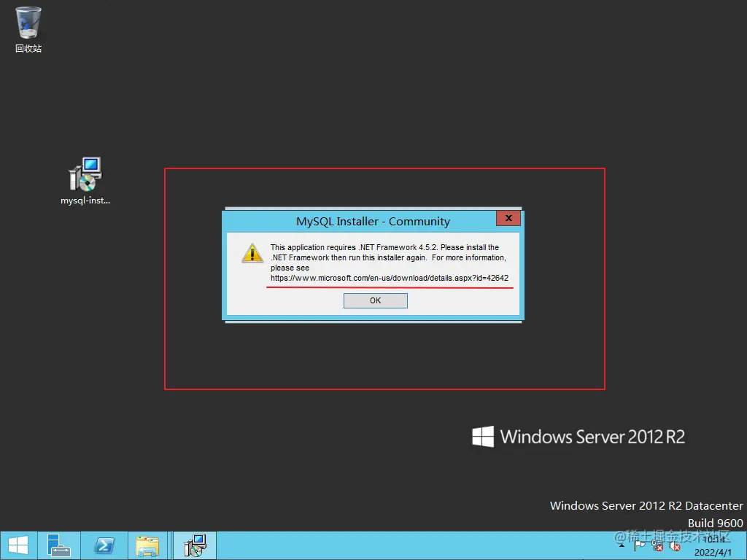Viewport: 747px width, 560px height.
Task: Show hidden tray icons arrow
Action: click(x=622, y=545)
